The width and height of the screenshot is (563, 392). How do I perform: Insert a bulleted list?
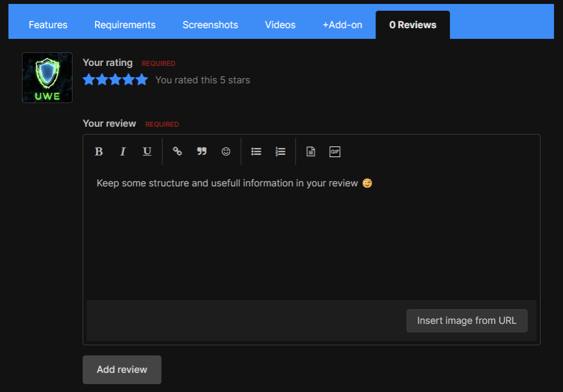256,152
